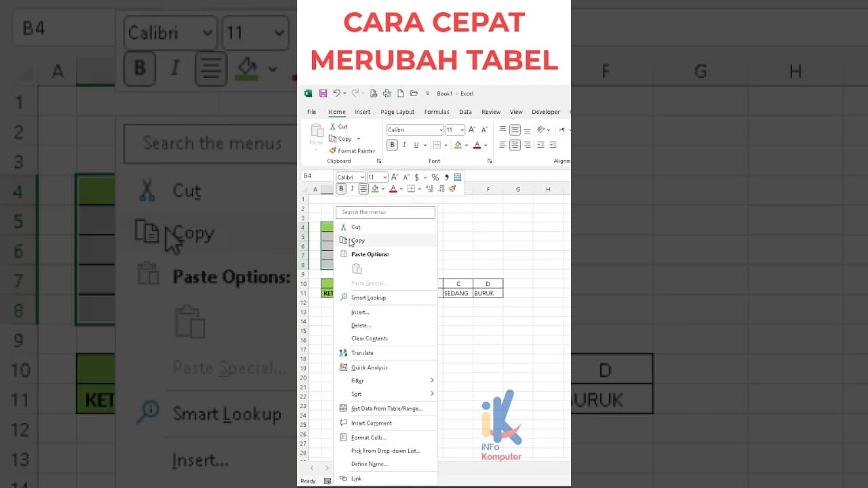Image resolution: width=868 pixels, height=488 pixels.
Task: Click the Cut scissors in the ribbon Clipboard group
Action: [333, 127]
